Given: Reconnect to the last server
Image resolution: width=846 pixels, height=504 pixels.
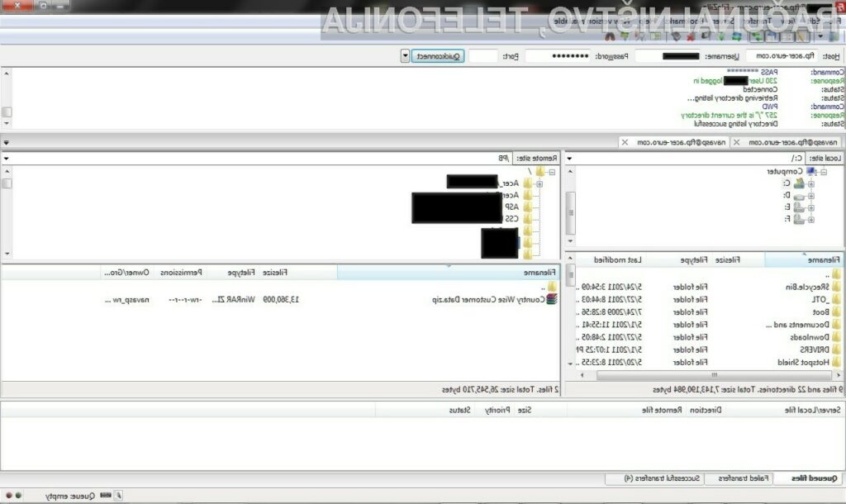Looking at the screenshot, I should click(x=676, y=36).
